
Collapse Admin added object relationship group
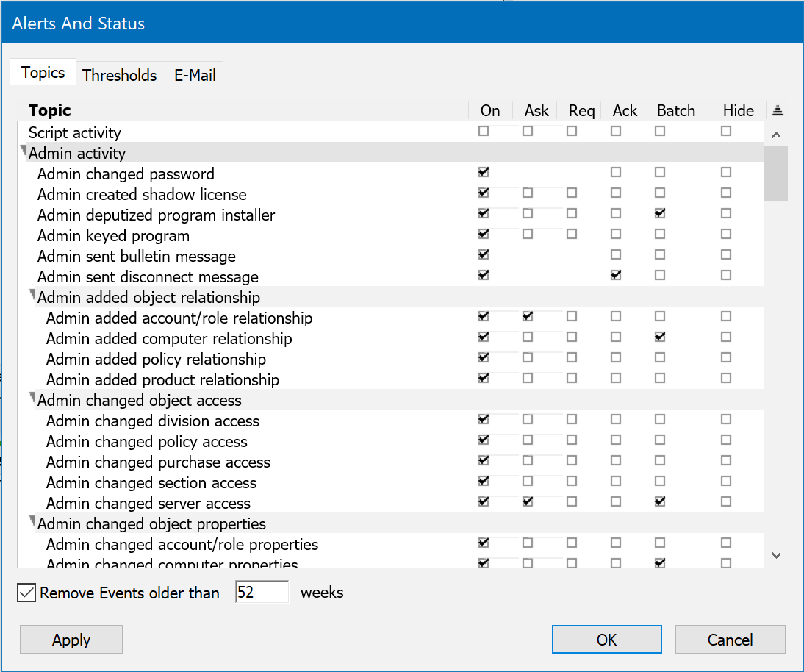[x=32, y=294]
